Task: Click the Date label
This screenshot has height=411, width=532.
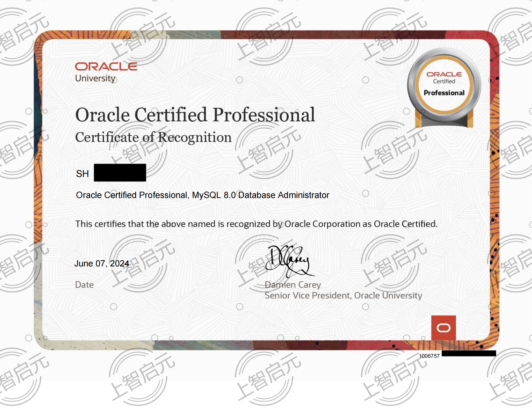Action: [x=84, y=285]
